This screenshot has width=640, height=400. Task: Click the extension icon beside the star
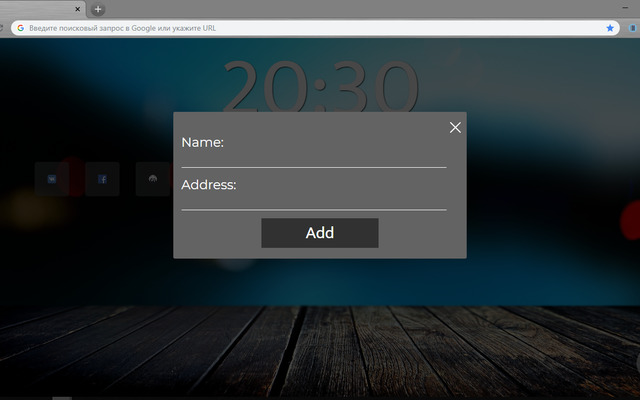(633, 28)
